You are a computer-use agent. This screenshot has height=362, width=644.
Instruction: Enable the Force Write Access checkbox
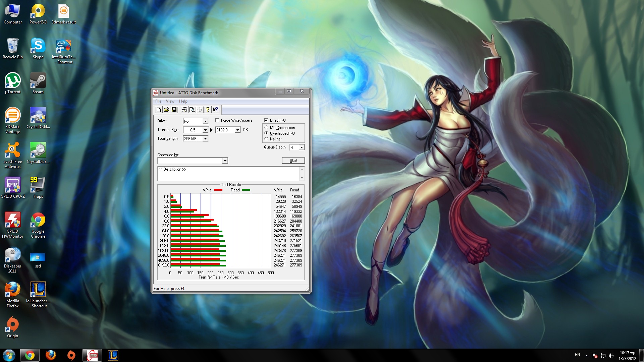(217, 120)
